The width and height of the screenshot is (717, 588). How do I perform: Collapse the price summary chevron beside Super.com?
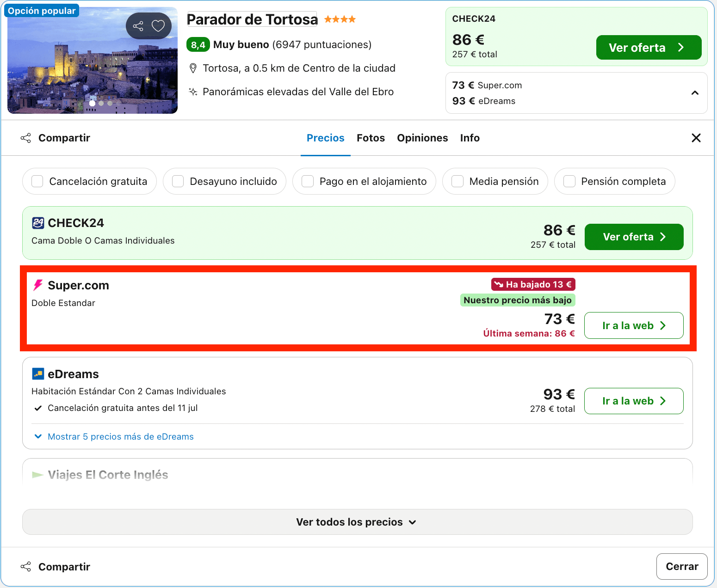pyautogui.click(x=695, y=93)
